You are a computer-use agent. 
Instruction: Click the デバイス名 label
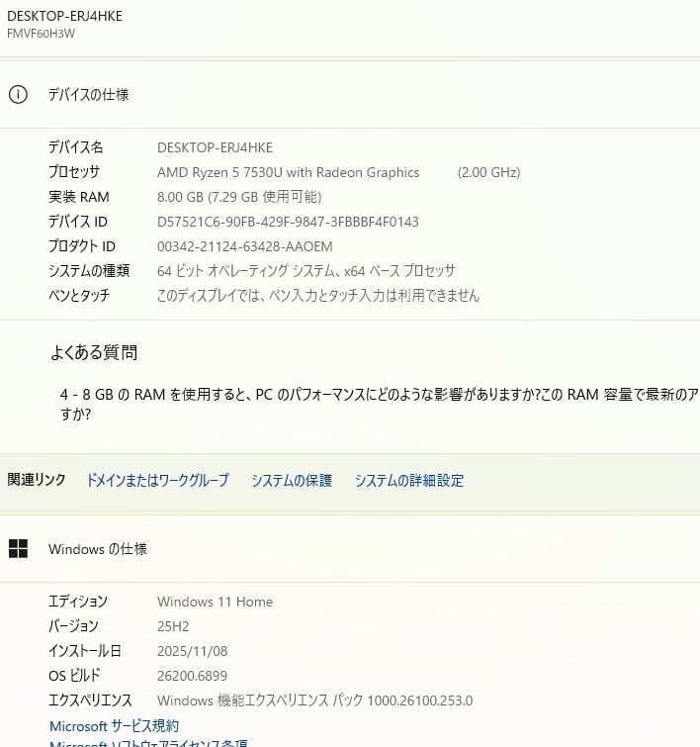pos(76,147)
